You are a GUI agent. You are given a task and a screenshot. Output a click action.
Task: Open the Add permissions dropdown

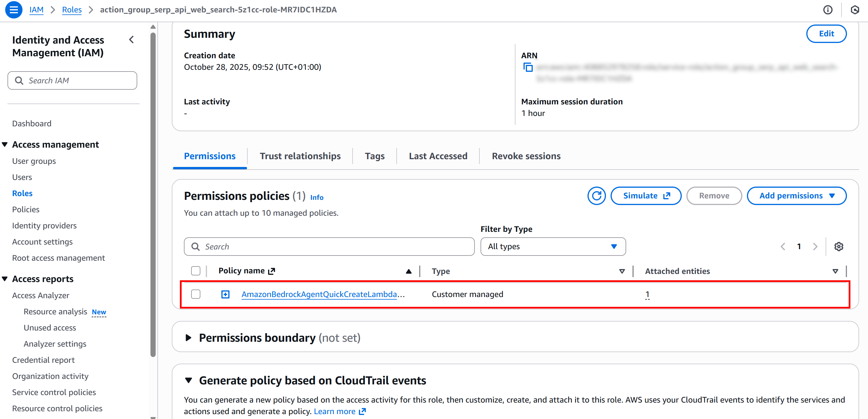(797, 196)
